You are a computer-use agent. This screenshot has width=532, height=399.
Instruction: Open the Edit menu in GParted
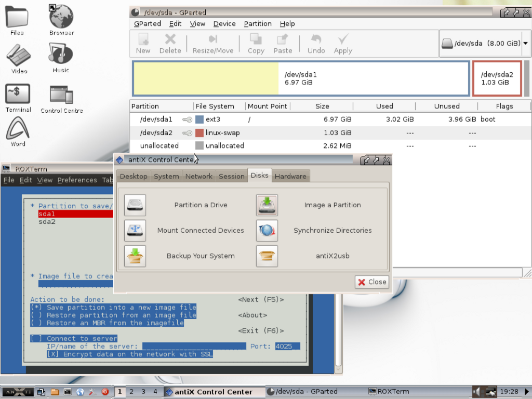175,24
